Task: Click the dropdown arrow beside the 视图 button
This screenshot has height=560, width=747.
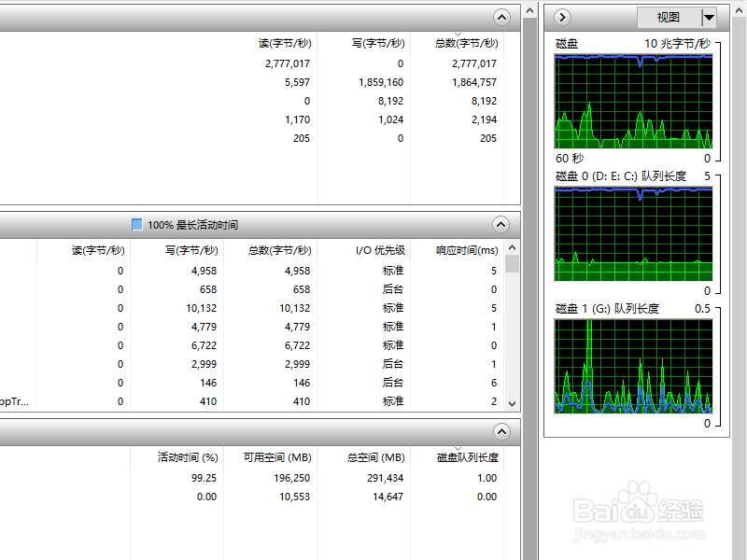Action: click(707, 17)
